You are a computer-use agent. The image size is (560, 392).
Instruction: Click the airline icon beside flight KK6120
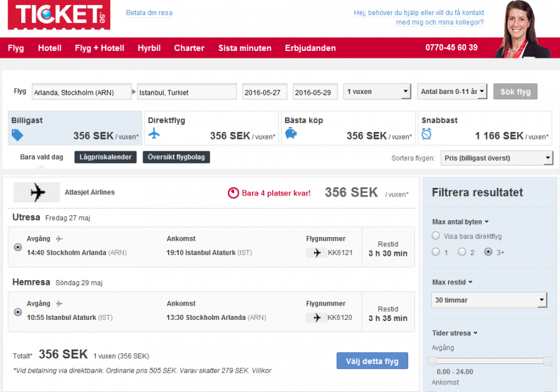(x=316, y=318)
